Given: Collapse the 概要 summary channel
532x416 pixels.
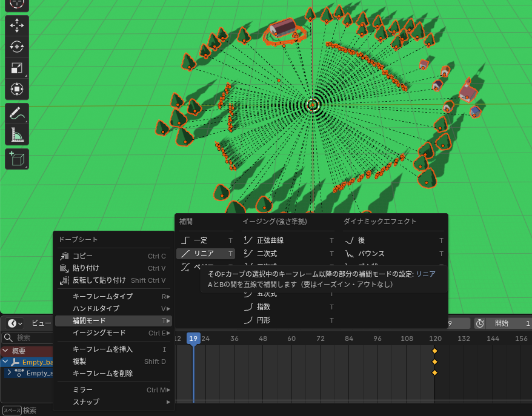Looking at the screenshot, I should 5,351.
